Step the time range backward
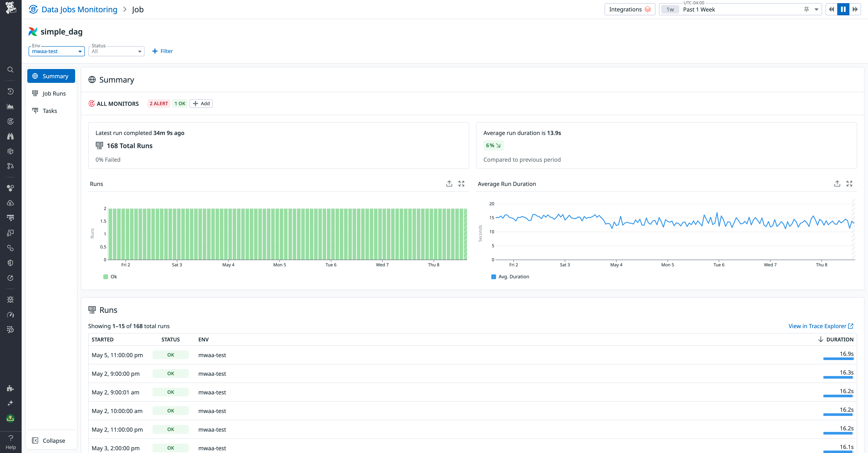This screenshot has width=868, height=453. [831, 9]
